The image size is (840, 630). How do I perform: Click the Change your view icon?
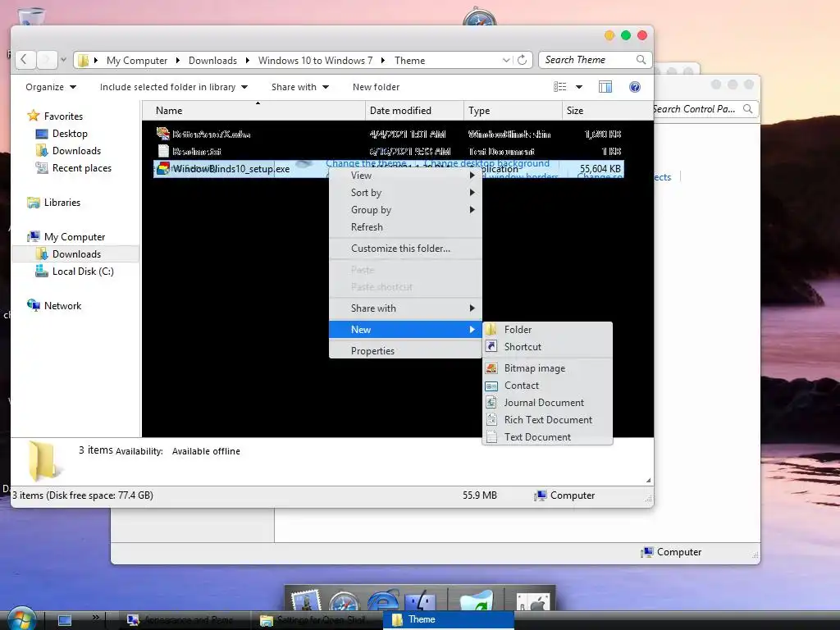pyautogui.click(x=559, y=87)
